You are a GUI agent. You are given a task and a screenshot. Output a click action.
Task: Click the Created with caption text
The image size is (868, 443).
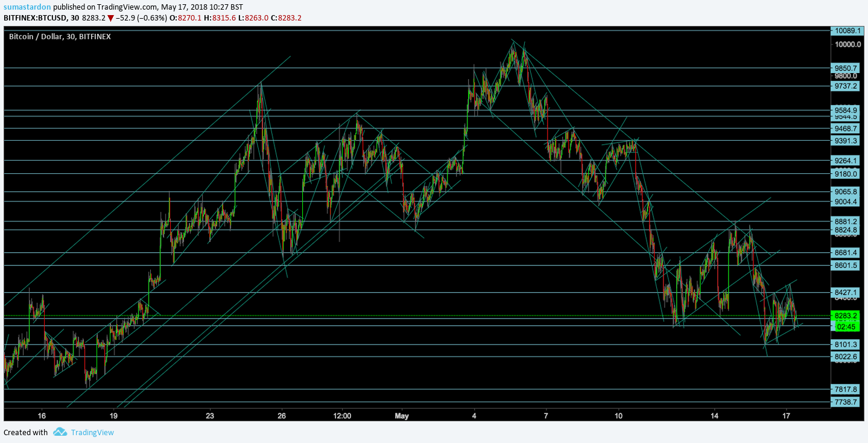(x=26, y=432)
